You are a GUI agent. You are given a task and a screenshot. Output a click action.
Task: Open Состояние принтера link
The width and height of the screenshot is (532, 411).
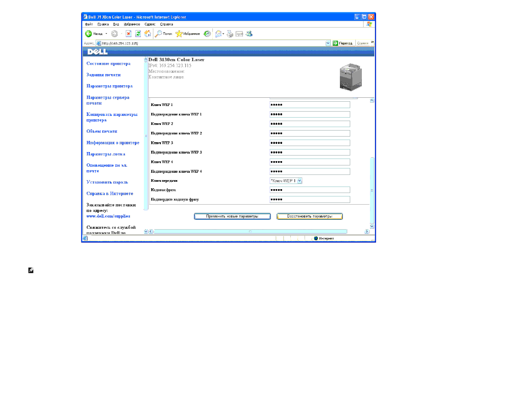click(x=109, y=63)
